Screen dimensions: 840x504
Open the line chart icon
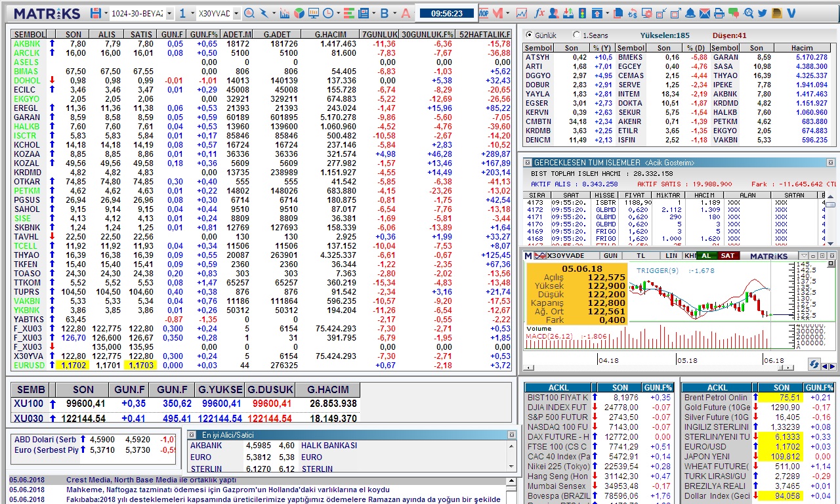click(x=522, y=13)
